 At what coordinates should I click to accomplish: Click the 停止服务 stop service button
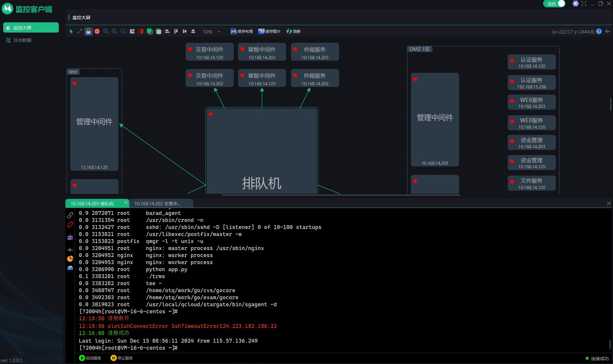pos(122,358)
